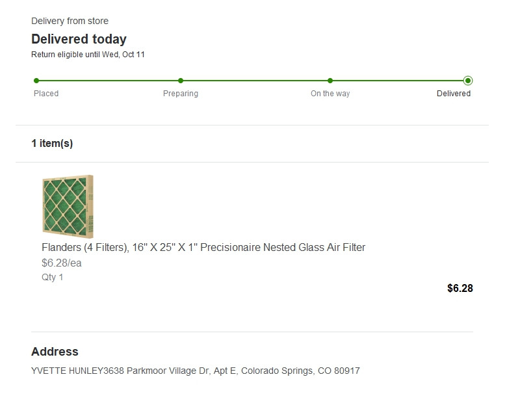Click the Placed label under tracker
Screen dimensions: 520x420
tap(46, 94)
